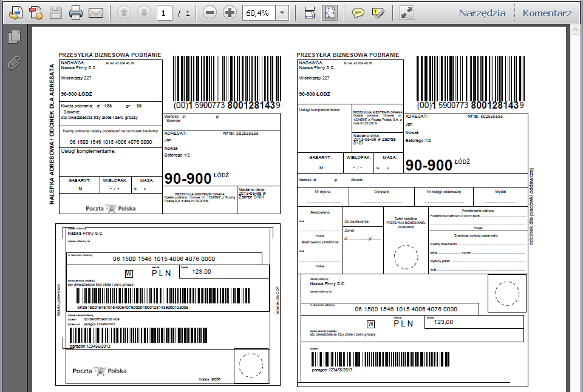Fit one full page to window icon
Screen dimensions: 583x392
pos(330,13)
